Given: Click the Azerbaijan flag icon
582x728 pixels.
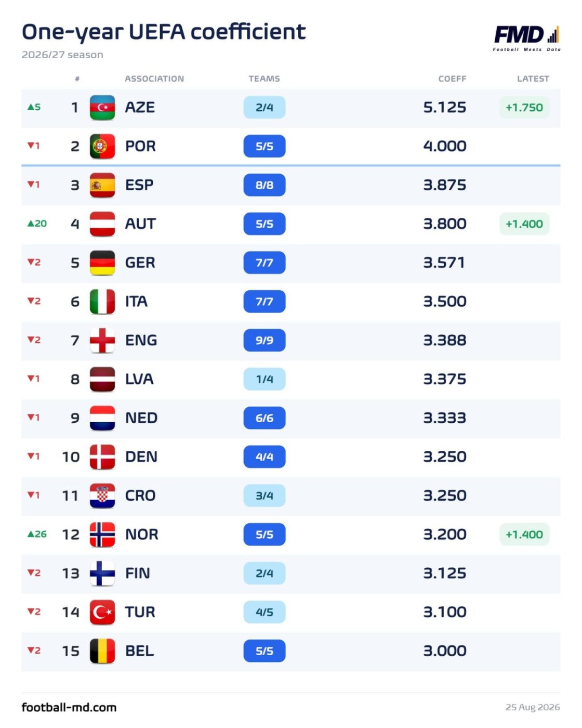Looking at the screenshot, I should point(102,108).
